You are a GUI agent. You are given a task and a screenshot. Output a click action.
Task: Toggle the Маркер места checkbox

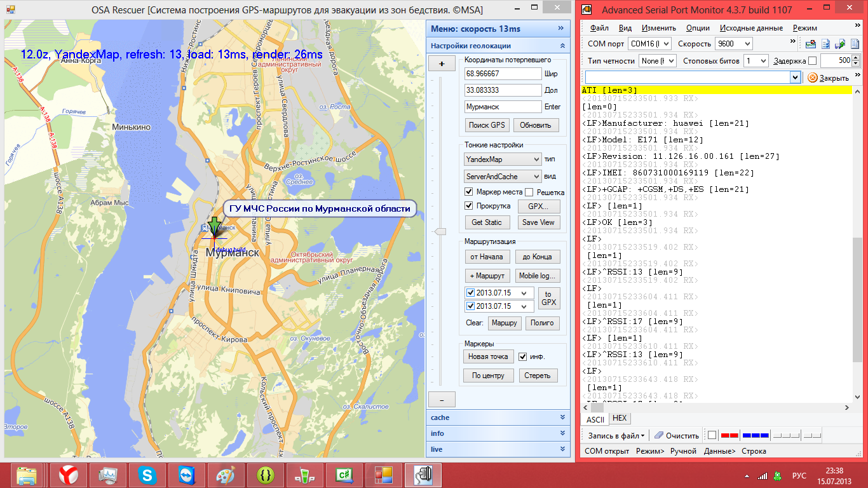469,192
